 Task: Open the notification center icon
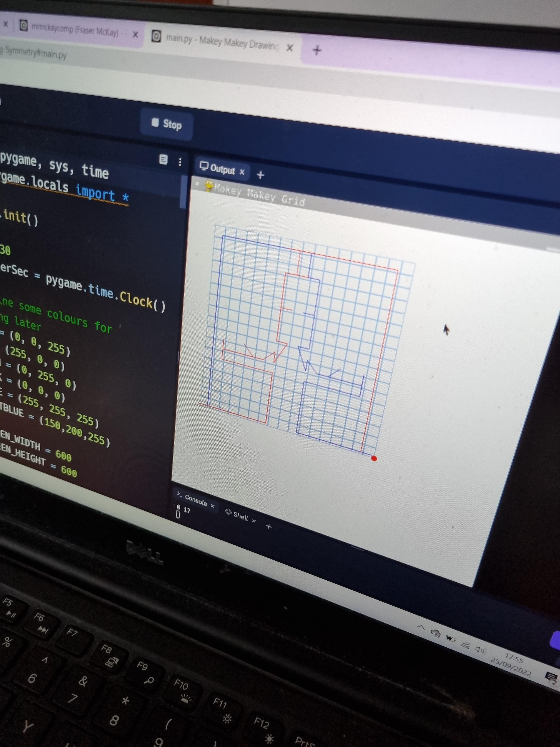[551, 677]
